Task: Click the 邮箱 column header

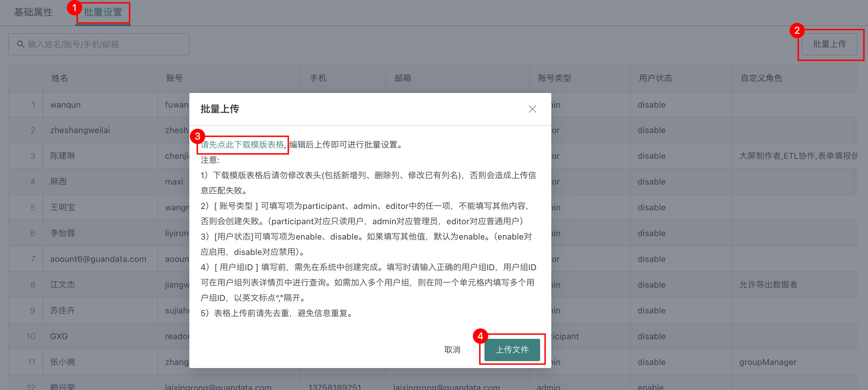Action: tap(403, 78)
